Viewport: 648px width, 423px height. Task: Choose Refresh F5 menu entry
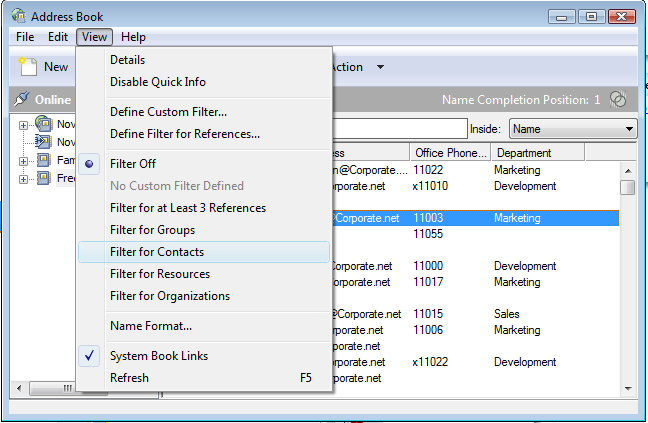204,378
